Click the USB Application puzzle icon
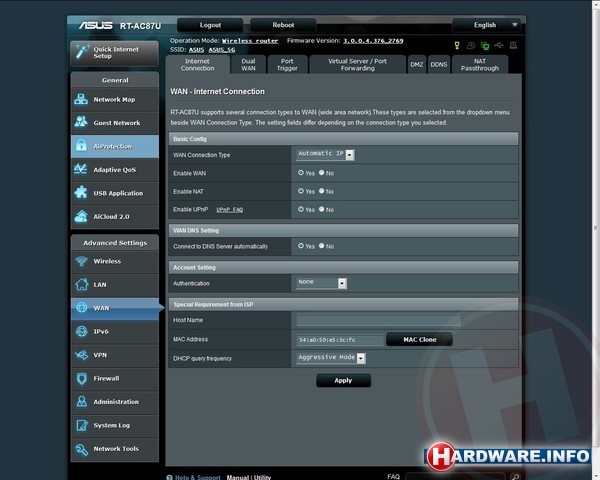 tap(81, 193)
